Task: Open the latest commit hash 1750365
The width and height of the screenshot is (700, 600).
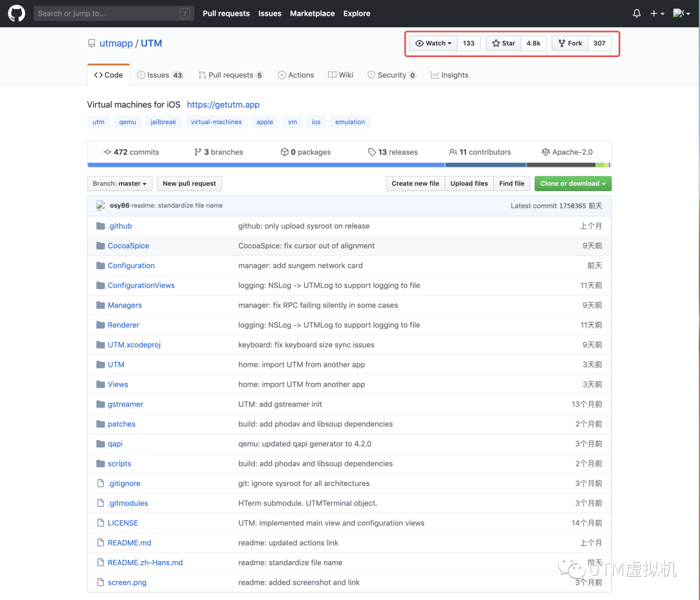Action: (x=572, y=206)
